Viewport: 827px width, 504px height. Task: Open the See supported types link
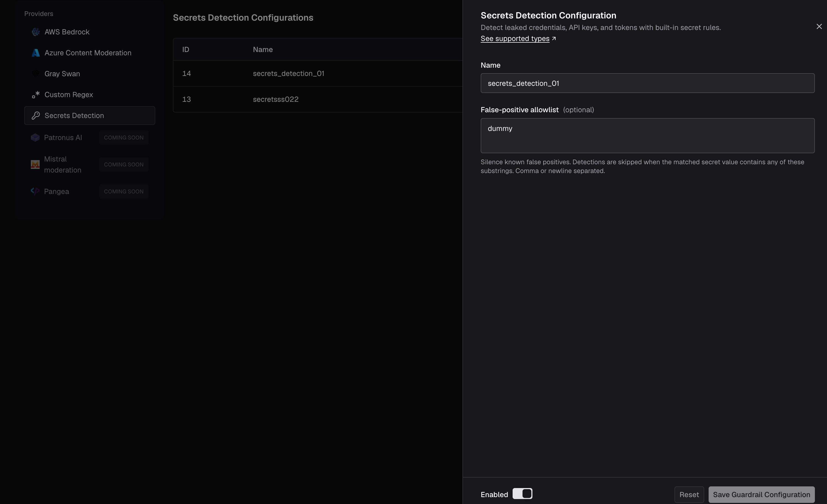tap(515, 39)
